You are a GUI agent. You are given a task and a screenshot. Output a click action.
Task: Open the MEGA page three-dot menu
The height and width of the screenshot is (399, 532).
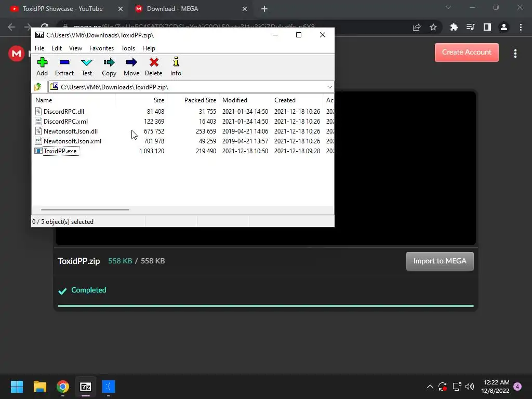pos(515,54)
